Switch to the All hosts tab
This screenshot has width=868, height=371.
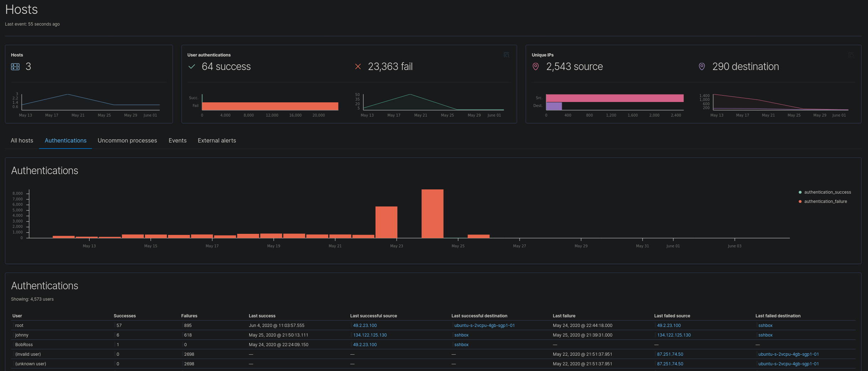coord(22,141)
